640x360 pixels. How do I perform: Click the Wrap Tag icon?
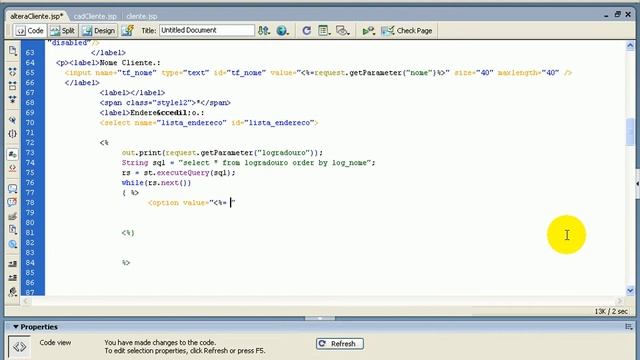13,216
